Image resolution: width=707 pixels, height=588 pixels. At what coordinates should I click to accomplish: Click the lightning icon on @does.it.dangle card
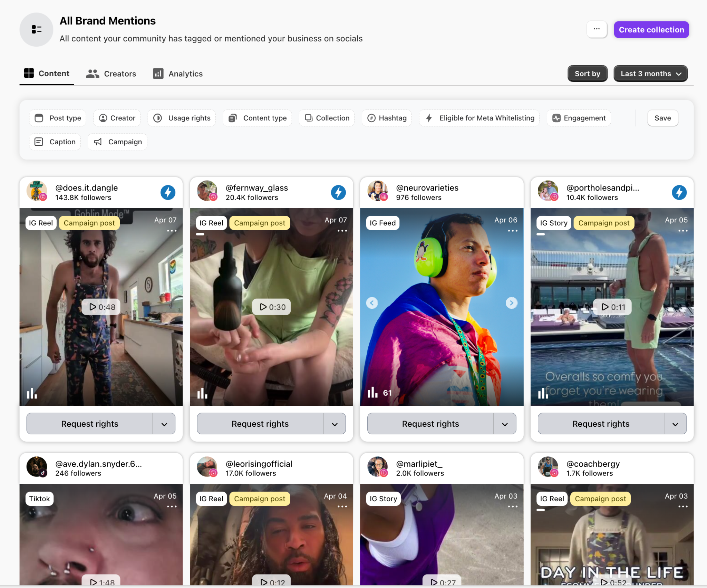tap(168, 192)
